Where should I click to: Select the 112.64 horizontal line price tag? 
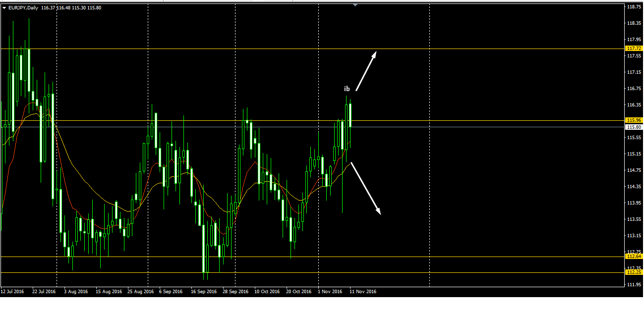pos(634,257)
